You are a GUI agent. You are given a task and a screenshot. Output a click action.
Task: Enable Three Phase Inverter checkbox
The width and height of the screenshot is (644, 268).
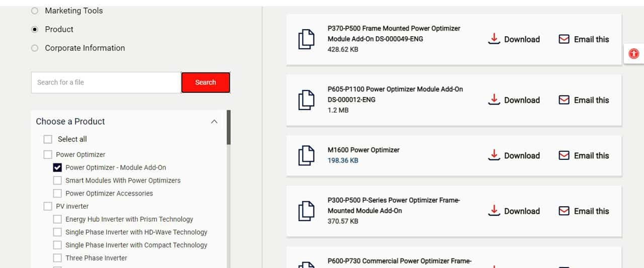point(57,258)
